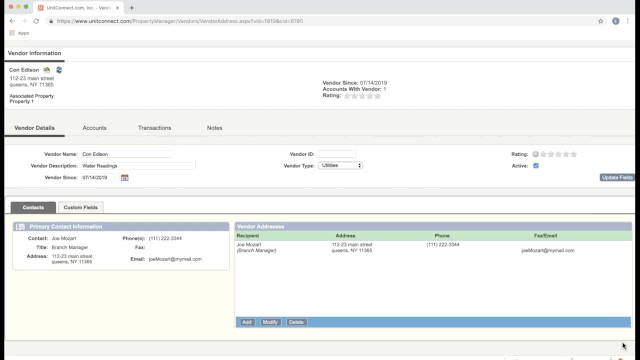This screenshot has width=640, height=360.
Task: Click the Update Fields button
Action: (617, 178)
